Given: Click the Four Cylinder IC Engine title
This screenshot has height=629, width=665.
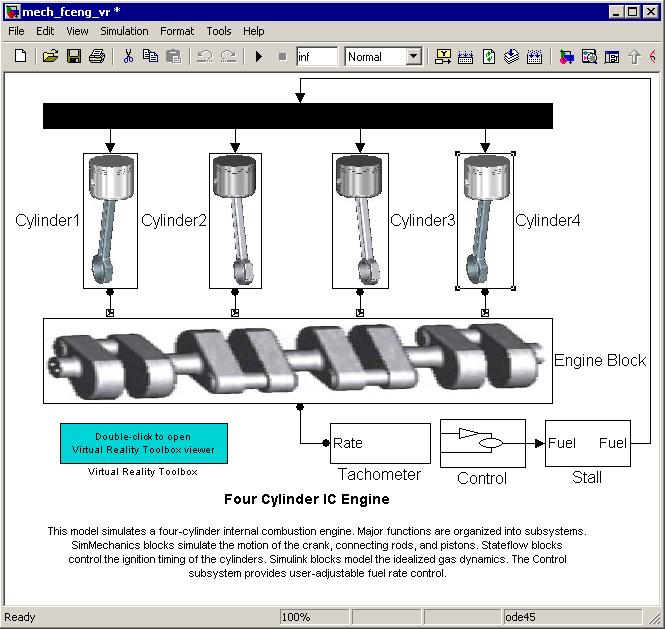Looking at the screenshot, I should point(306,499).
